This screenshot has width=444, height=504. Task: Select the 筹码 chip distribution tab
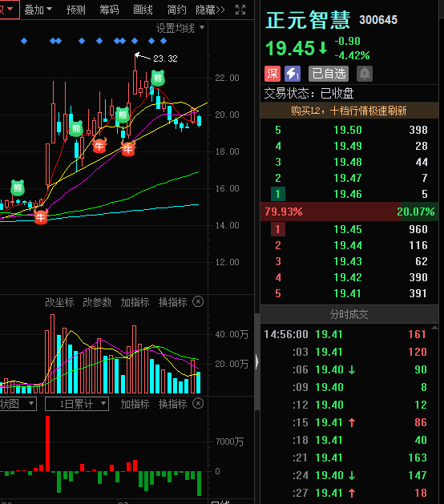tap(109, 10)
